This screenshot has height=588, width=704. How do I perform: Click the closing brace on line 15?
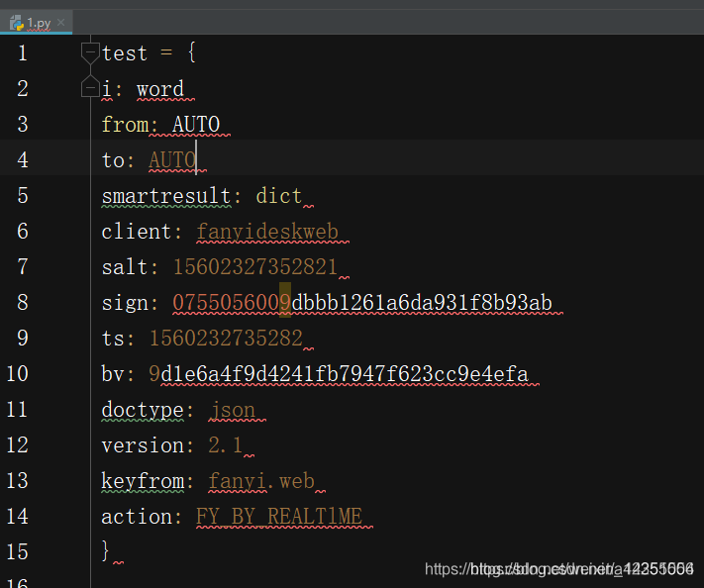[106, 550]
